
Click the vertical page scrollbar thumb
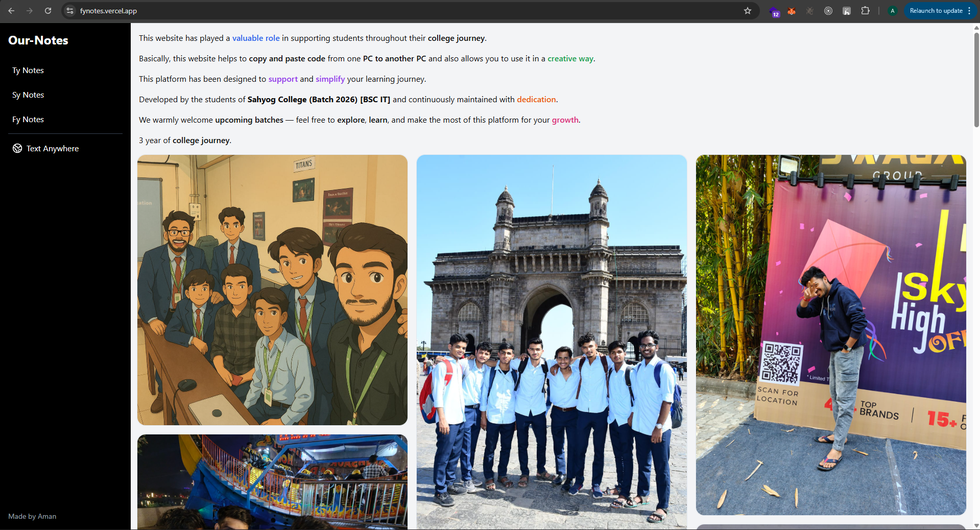(x=976, y=79)
